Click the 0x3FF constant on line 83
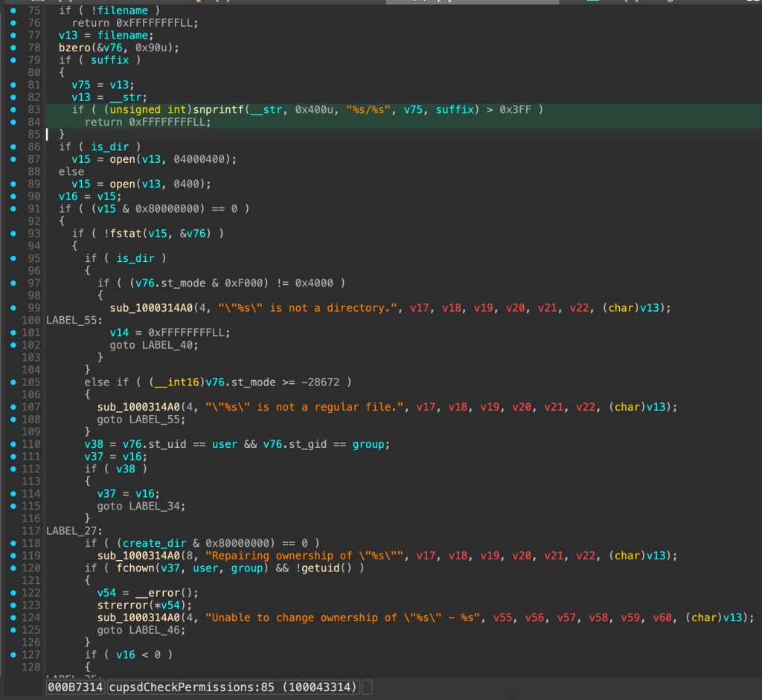 point(515,110)
